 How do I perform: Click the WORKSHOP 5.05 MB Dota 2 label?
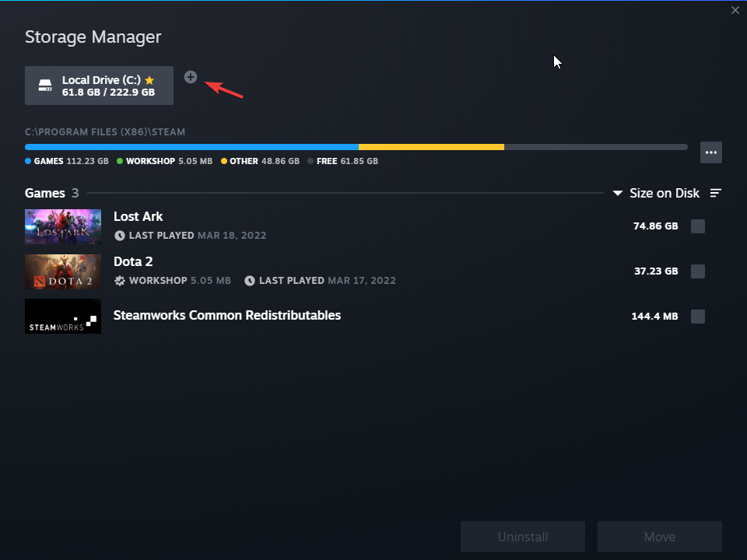click(180, 281)
